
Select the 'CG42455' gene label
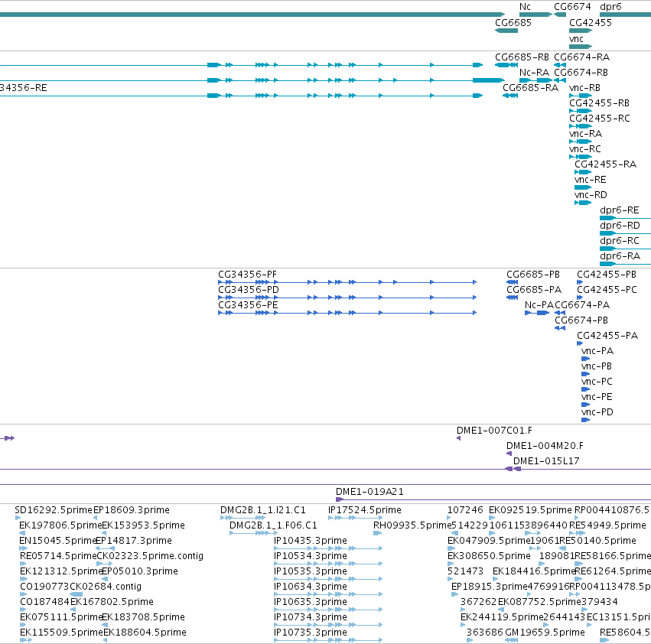pyautogui.click(x=591, y=23)
